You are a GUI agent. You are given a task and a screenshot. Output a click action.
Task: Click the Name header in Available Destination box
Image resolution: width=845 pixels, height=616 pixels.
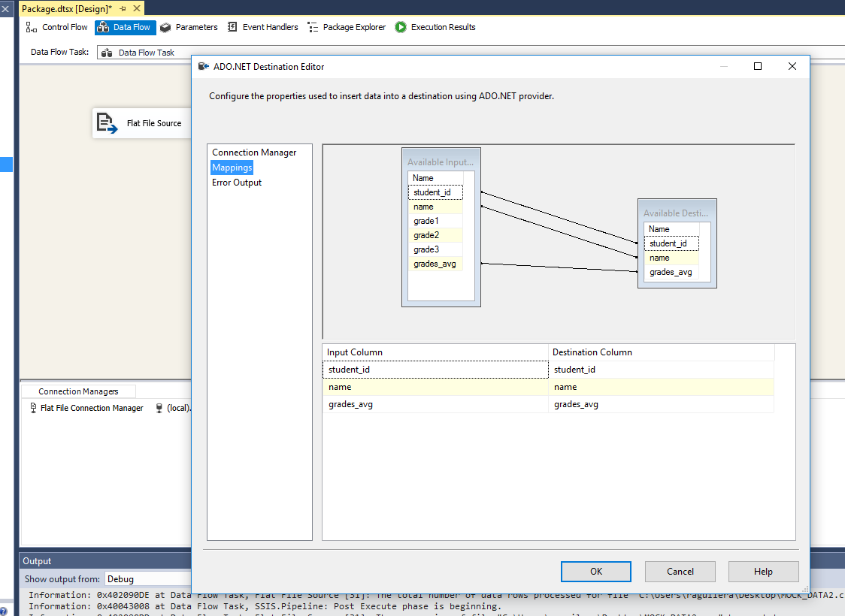coord(671,229)
